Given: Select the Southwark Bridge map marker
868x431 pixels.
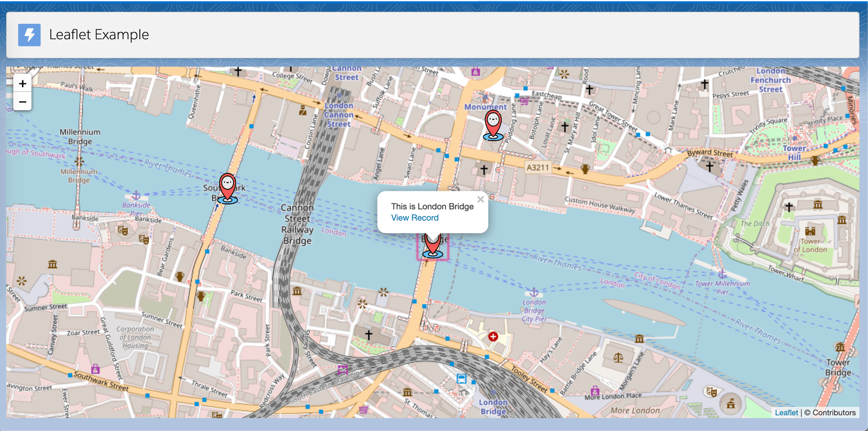Looking at the screenshot, I should click(x=227, y=188).
